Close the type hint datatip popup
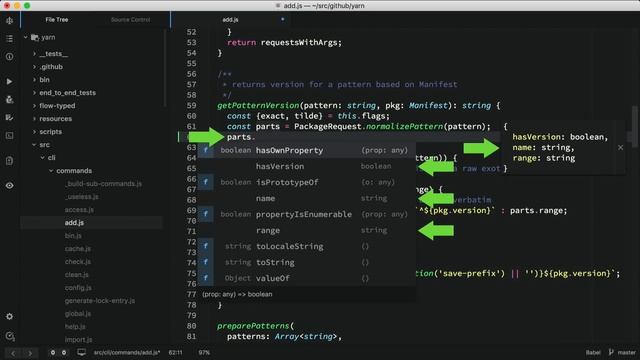640x360 pixels. (x=620, y=147)
